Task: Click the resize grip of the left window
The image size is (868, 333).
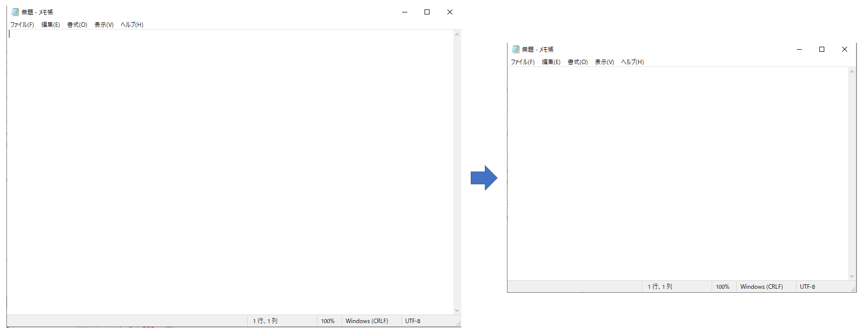Action: tap(458, 324)
